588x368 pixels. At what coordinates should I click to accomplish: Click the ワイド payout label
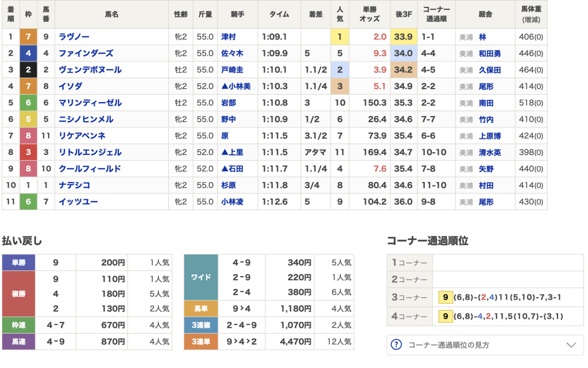pyautogui.click(x=201, y=277)
